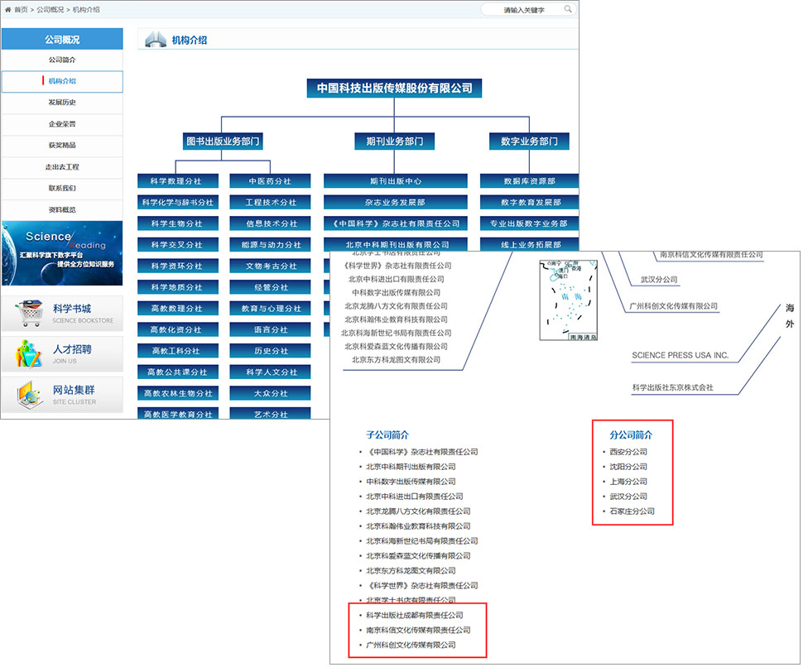Click the 科学化学与辞书分社 box
This screenshot has width=808, height=672.
[178, 203]
